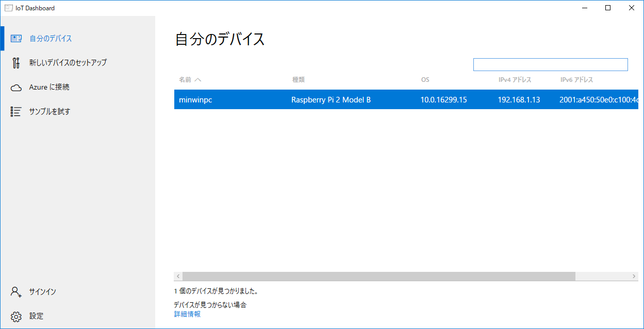Viewport: 644px width, 329px height.
Task: Click the IoT Dashboard app icon in title bar
Action: (x=8, y=8)
